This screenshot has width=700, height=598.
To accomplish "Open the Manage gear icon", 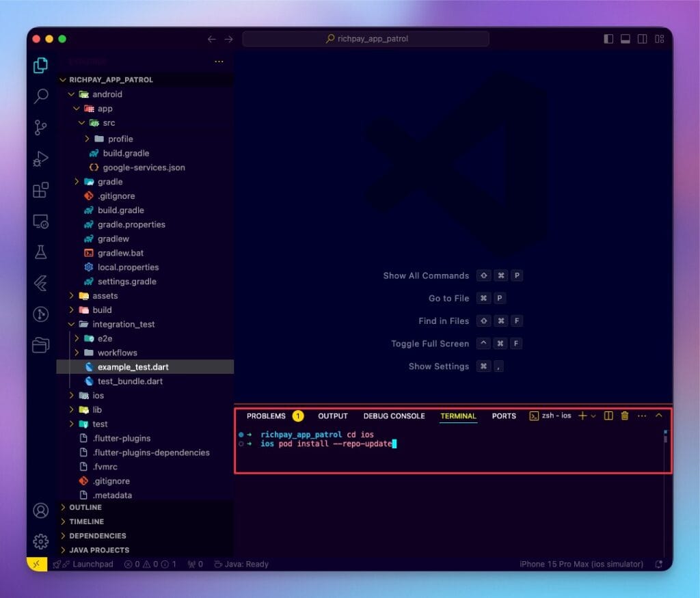I will pos(40,541).
